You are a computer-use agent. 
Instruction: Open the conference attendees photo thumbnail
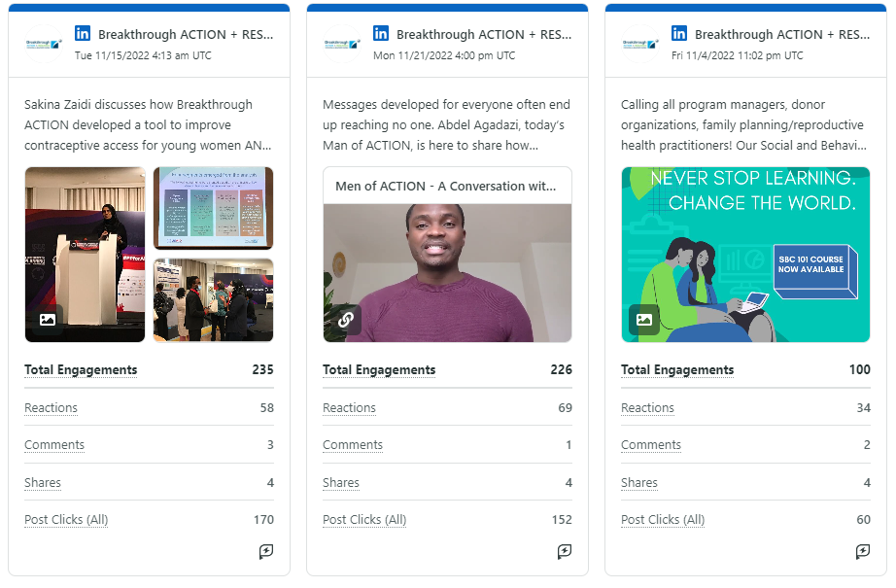click(213, 299)
